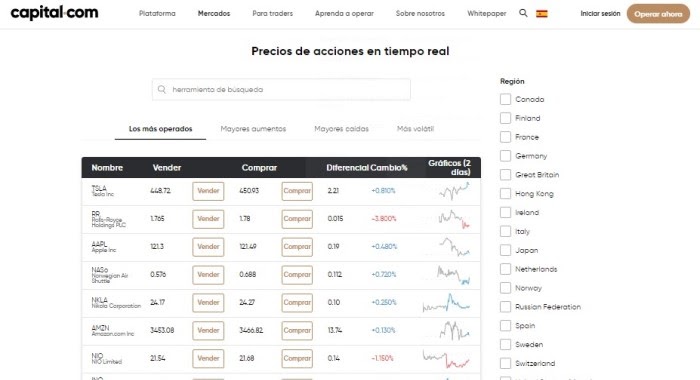
Task: Focus the herramienta de búsqueda search field
Action: coord(281,89)
